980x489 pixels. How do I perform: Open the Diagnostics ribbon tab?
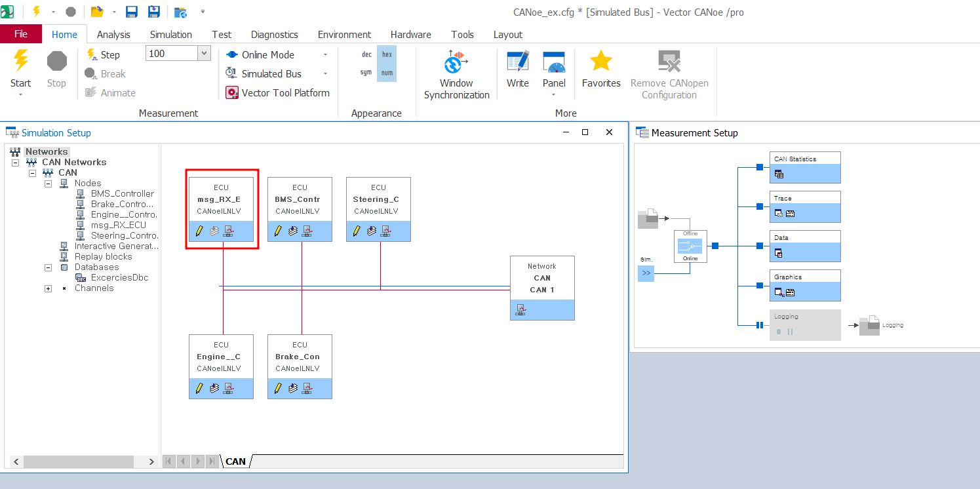pyautogui.click(x=275, y=34)
